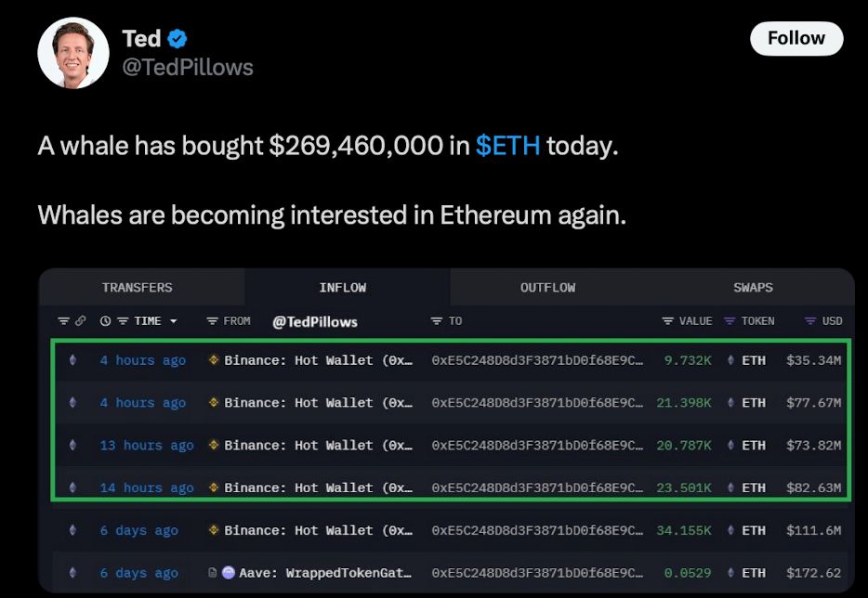
Task: Click the ETH diamond icon on the top row
Action: (72, 360)
